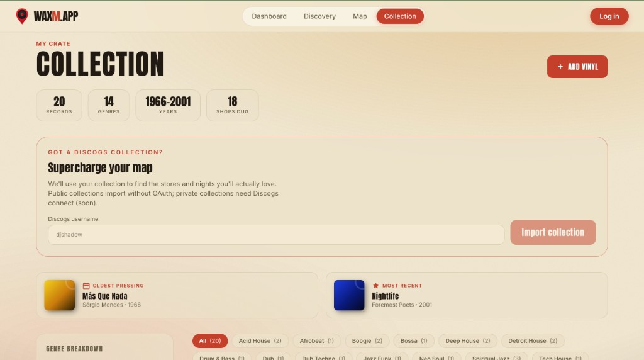Filter by Detroit House genre chip
644x360 pixels.
[x=533, y=341]
